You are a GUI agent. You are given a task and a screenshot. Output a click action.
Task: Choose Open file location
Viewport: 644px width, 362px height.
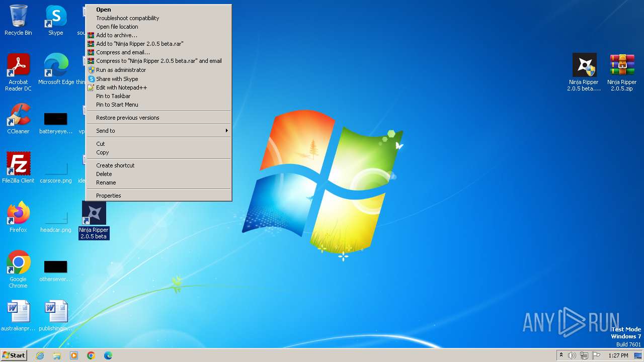[158, 27]
